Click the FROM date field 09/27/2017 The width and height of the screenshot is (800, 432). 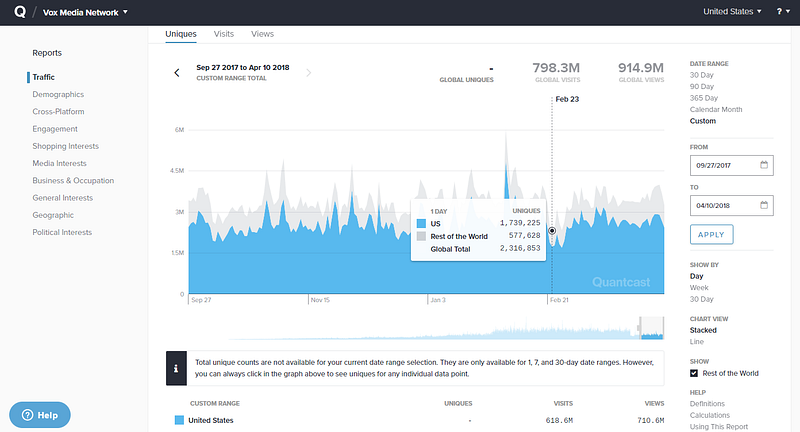(x=732, y=165)
